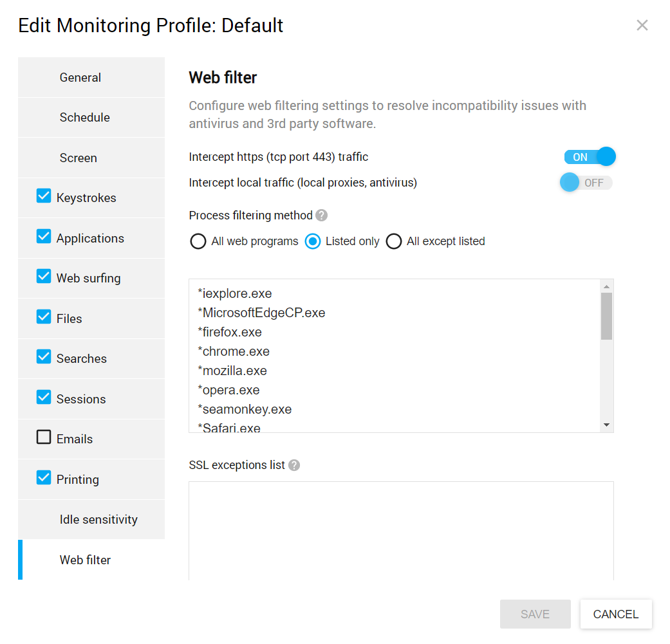The height and width of the screenshot is (644, 670).
Task: Click help icon next to SSL exceptions list
Action: (294, 465)
